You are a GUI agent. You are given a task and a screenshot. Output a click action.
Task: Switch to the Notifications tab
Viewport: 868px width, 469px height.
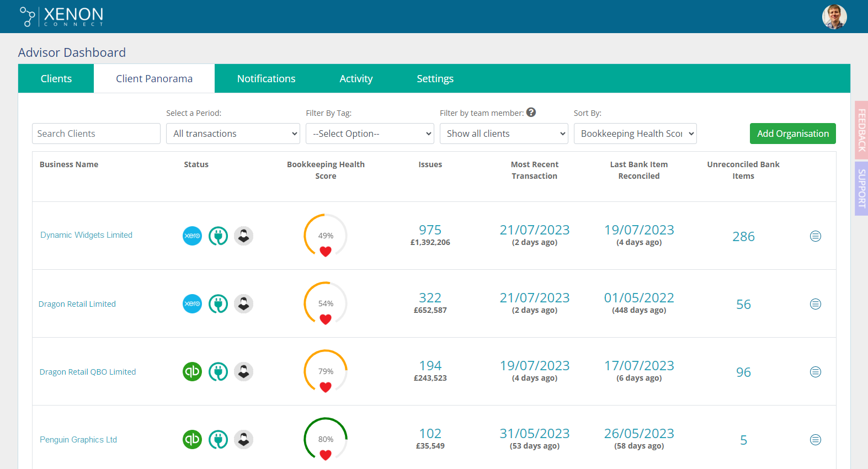tap(266, 79)
